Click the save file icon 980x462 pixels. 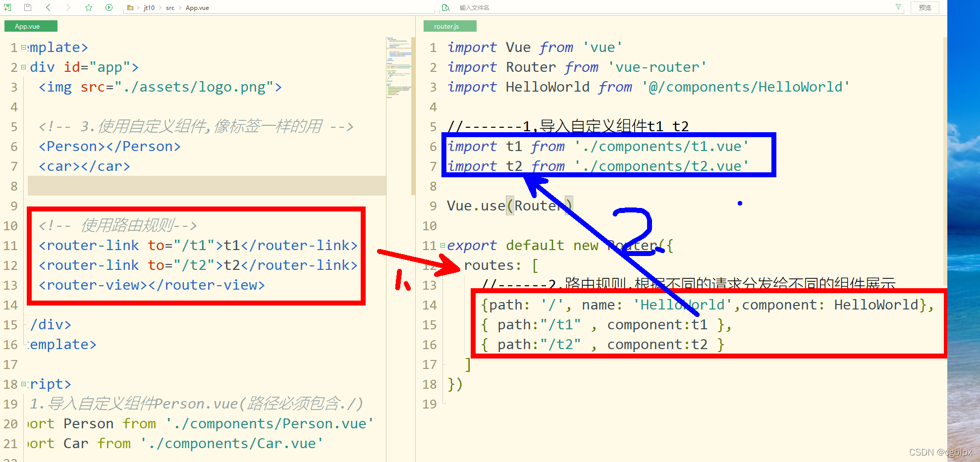coord(28,7)
